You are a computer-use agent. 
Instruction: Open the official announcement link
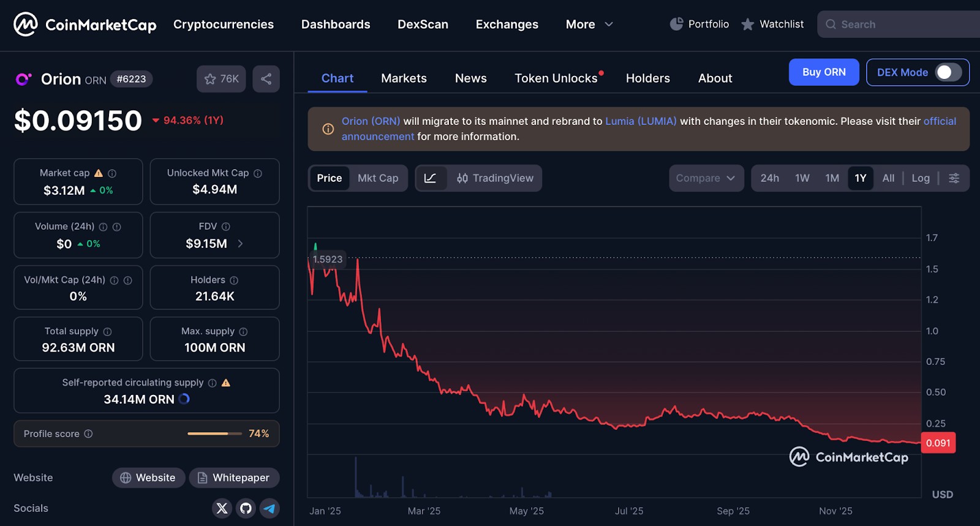940,121
